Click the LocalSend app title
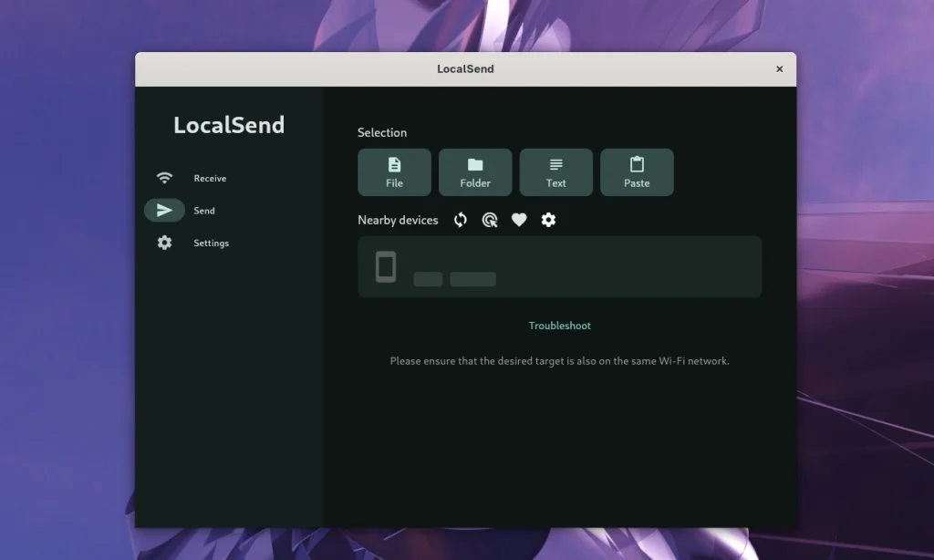 tap(229, 125)
